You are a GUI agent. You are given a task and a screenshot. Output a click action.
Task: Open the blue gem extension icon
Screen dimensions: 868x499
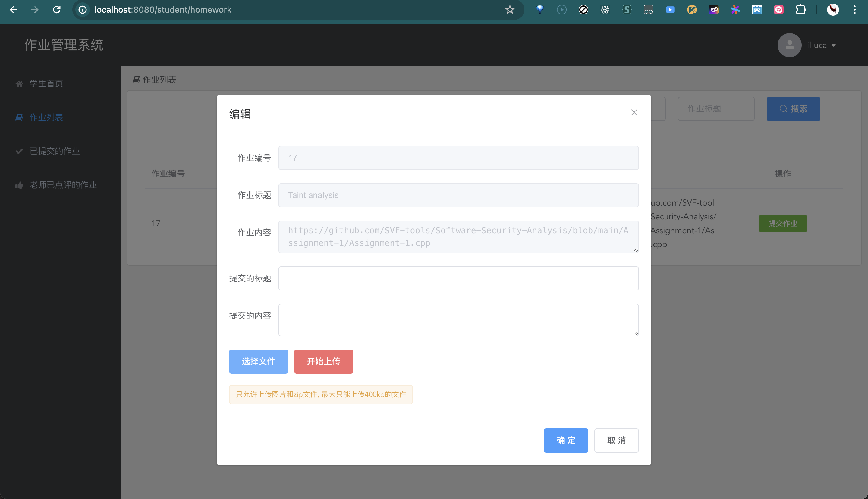540,10
